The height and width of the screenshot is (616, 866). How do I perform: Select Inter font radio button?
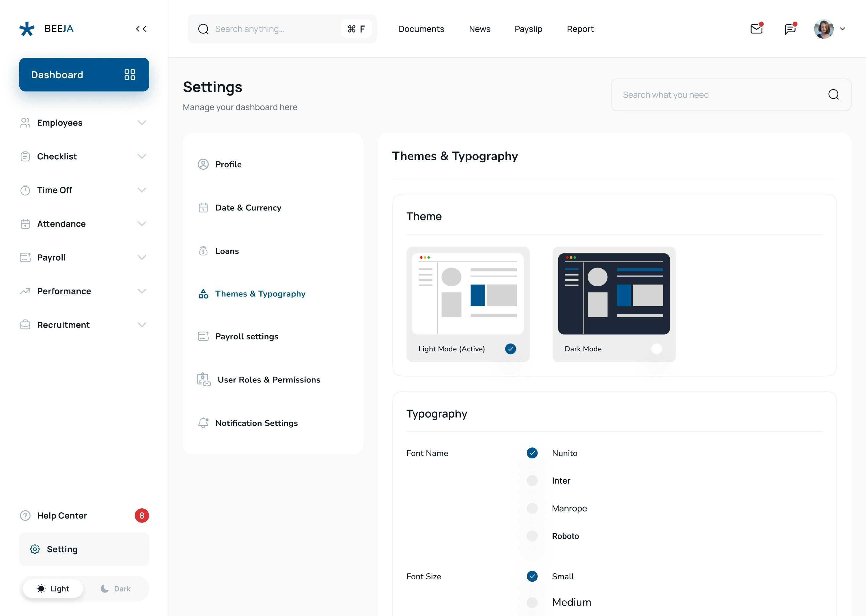[x=532, y=481]
